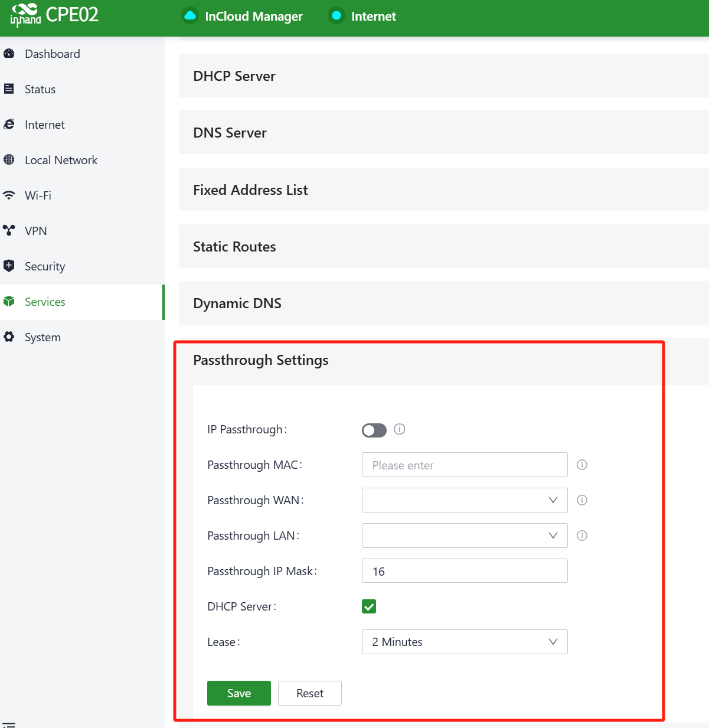This screenshot has height=728, width=709.
Task: Click the Security shield icon
Action: [x=9, y=266]
